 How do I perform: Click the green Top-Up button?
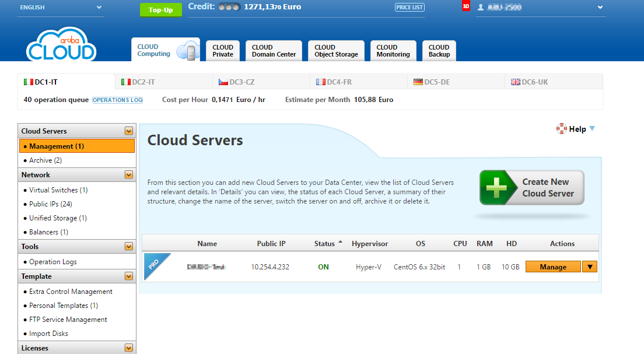(x=160, y=10)
